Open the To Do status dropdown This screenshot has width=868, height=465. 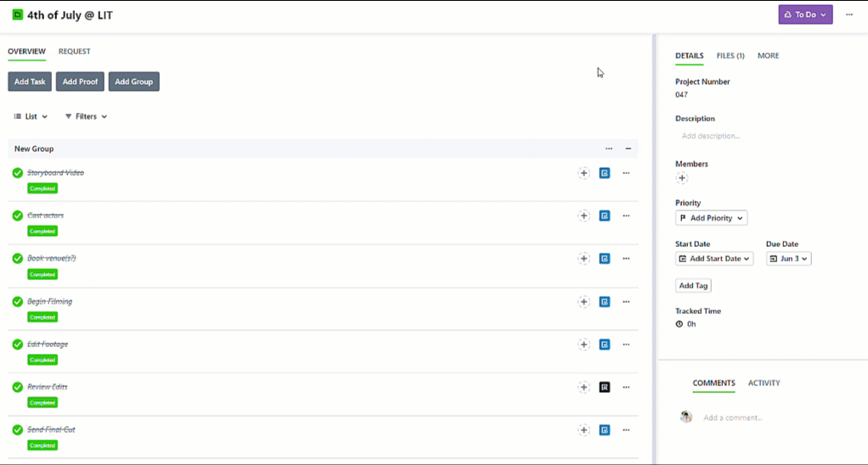pos(805,15)
